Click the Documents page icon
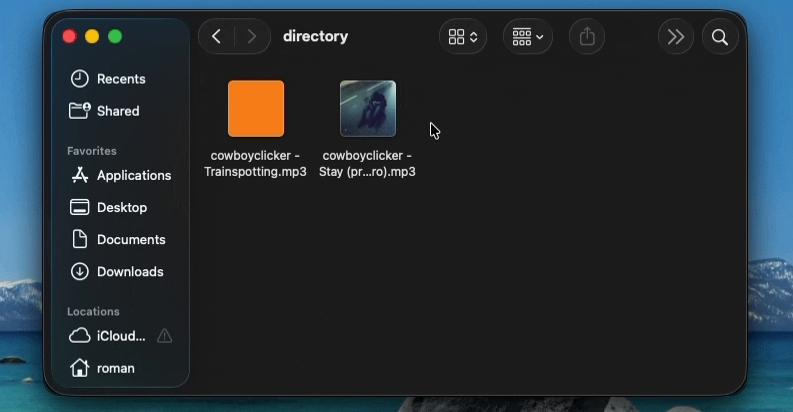793x412 pixels. (79, 239)
